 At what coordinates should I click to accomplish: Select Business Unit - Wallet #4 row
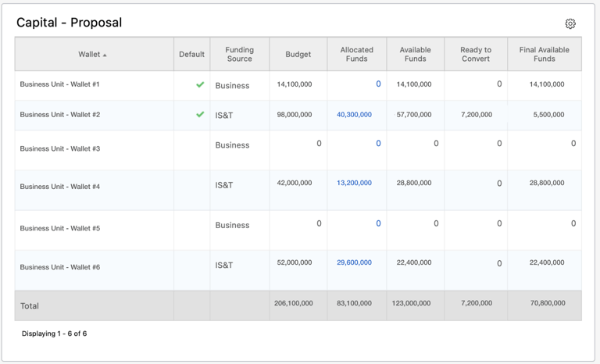tap(60, 187)
